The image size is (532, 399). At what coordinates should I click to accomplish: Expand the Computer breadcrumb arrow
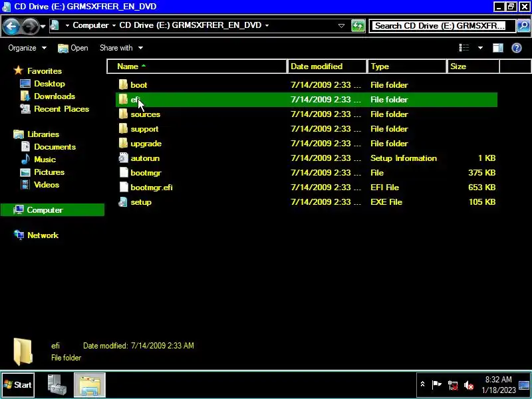click(x=114, y=25)
